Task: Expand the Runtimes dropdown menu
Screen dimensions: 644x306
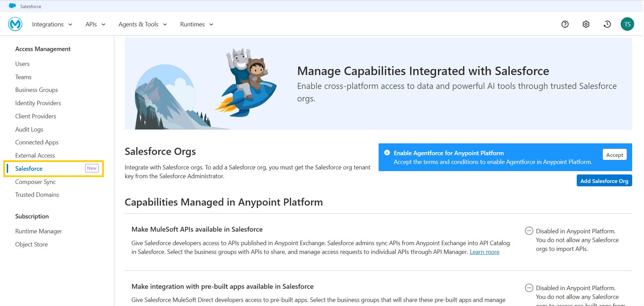Action: [196, 24]
